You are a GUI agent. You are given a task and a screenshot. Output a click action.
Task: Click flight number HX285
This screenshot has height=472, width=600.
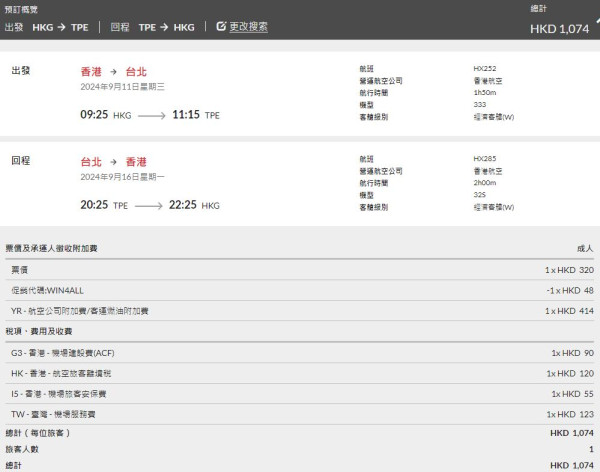click(x=485, y=159)
